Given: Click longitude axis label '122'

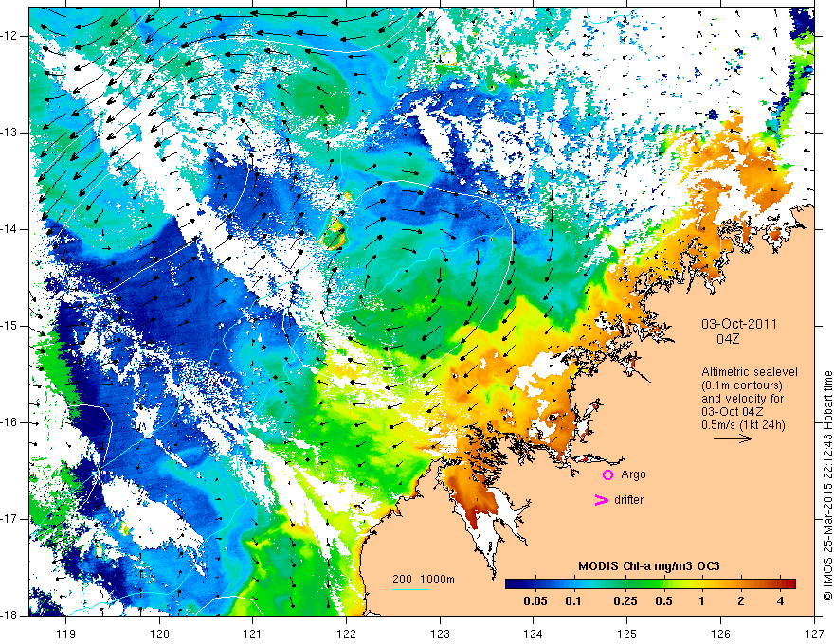Looking at the screenshot, I should tap(346, 634).
